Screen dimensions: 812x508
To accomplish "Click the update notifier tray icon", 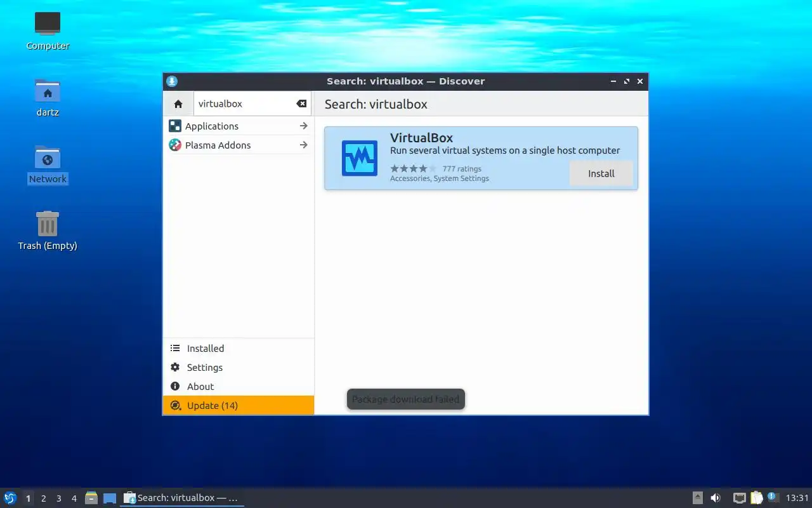I will coord(772,497).
